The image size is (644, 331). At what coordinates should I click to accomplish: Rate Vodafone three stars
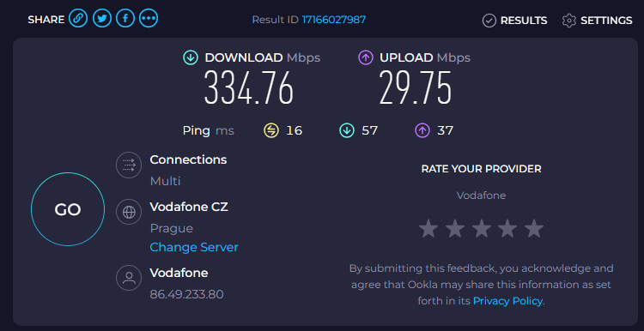482,228
